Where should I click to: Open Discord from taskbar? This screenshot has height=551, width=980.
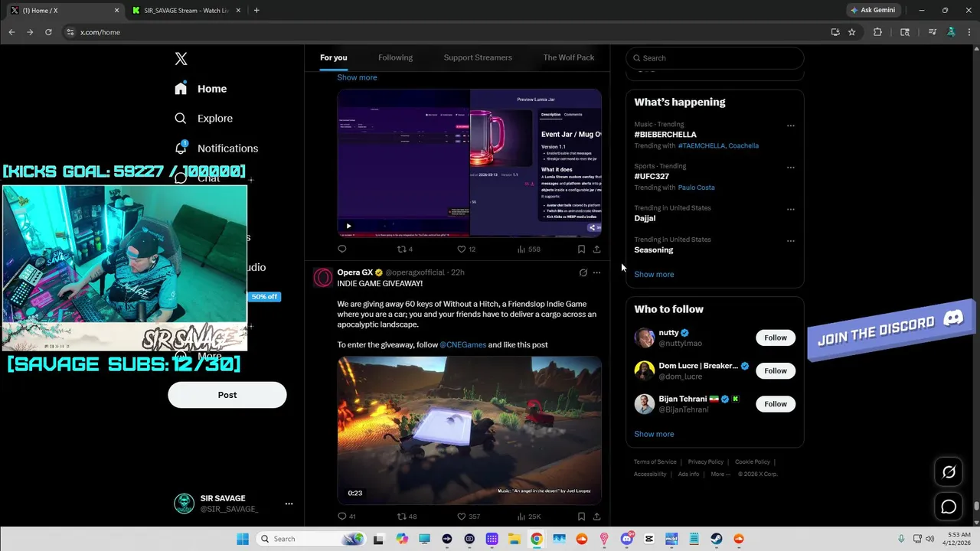(626, 539)
